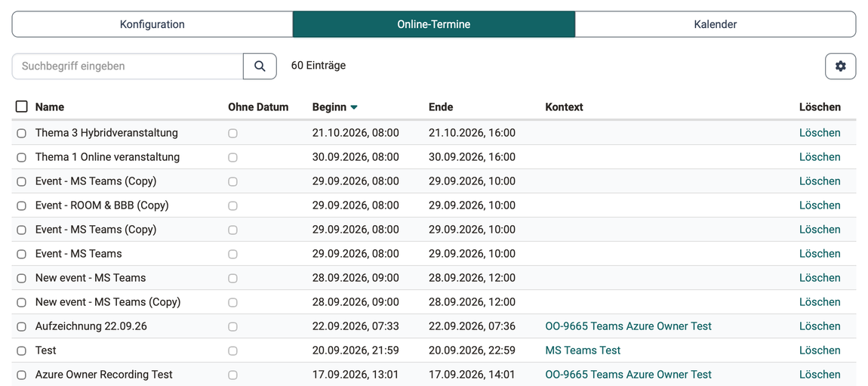The width and height of the screenshot is (868, 386).
Task: Click Löschen for Thema 3 Hybridveranstaltung
Action: (819, 133)
